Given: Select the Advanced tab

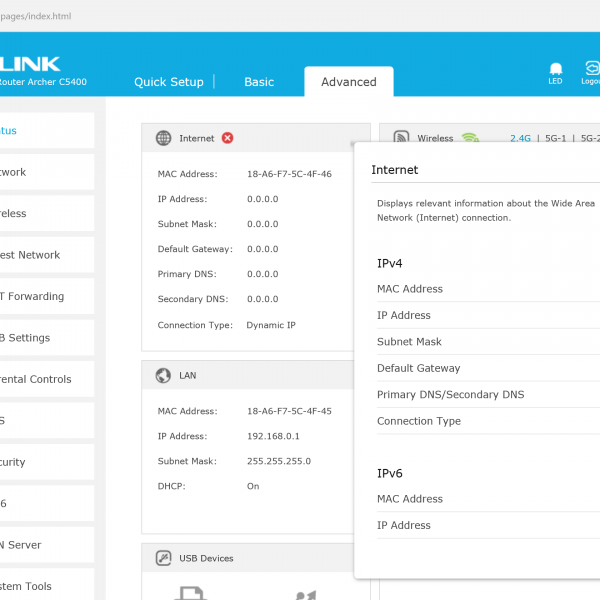Looking at the screenshot, I should click(348, 82).
